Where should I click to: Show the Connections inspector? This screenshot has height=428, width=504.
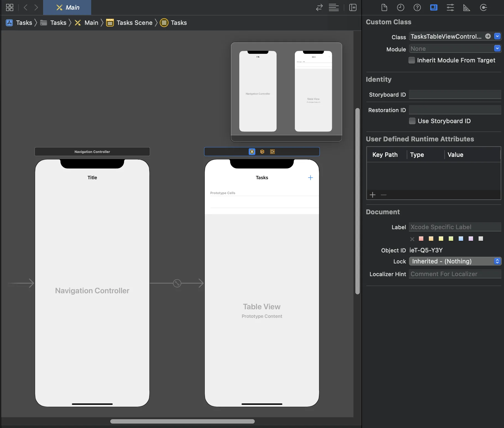483,7
